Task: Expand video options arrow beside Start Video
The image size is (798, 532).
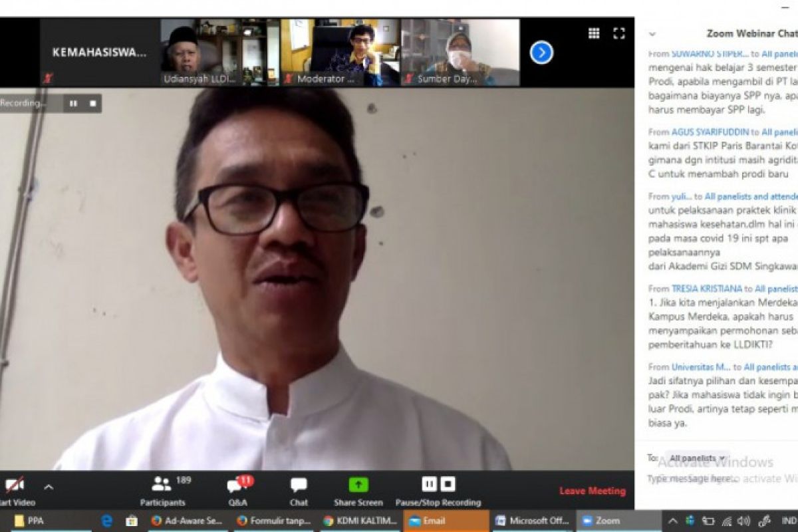Action: tap(49, 487)
